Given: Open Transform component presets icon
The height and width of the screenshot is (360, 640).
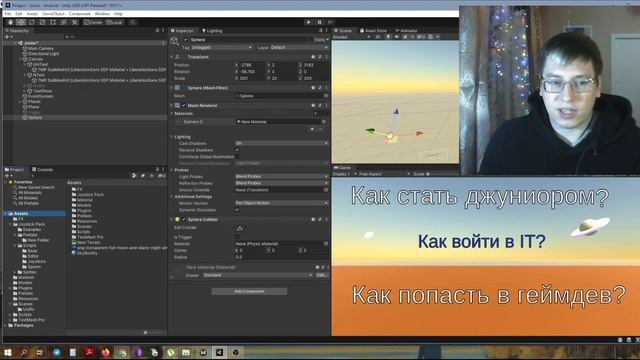Looking at the screenshot, I should tap(320, 57).
